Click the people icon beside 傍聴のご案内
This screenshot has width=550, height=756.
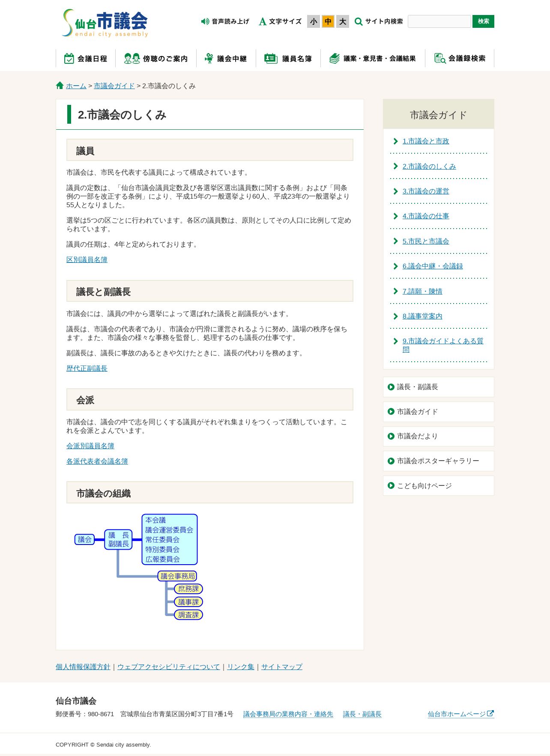coord(132,59)
